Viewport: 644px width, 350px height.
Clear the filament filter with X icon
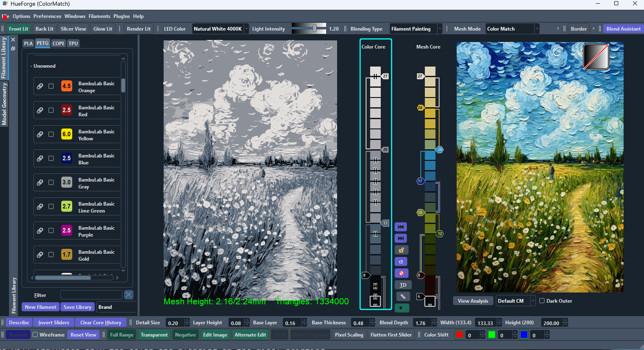point(129,295)
